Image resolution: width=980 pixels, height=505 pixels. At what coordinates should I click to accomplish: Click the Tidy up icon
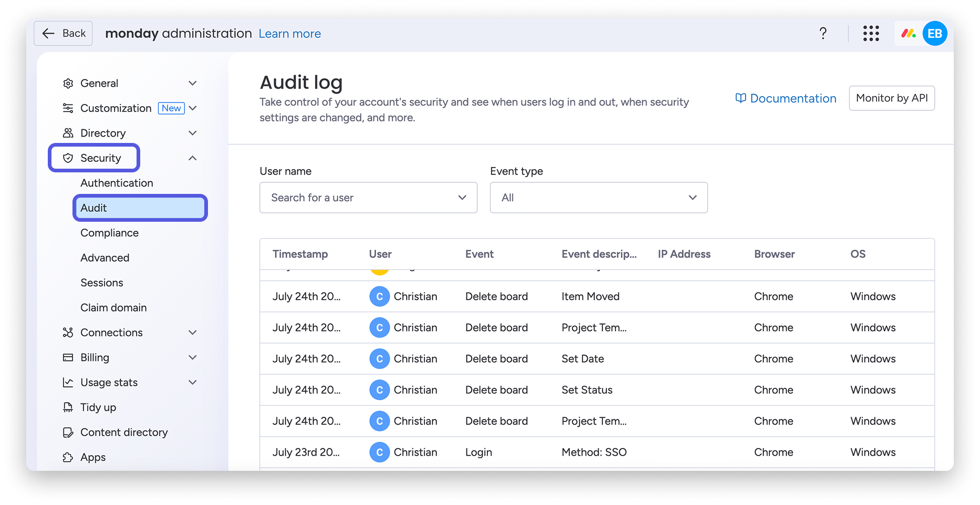(68, 407)
